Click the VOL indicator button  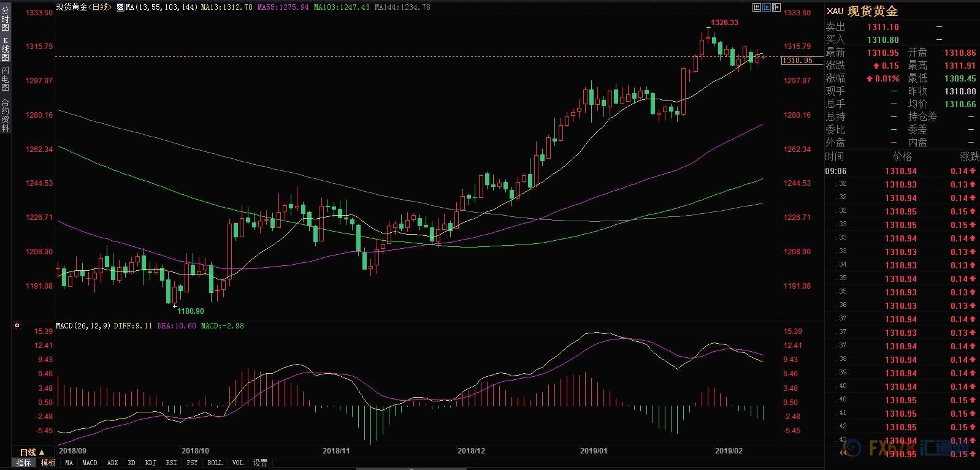237,463
